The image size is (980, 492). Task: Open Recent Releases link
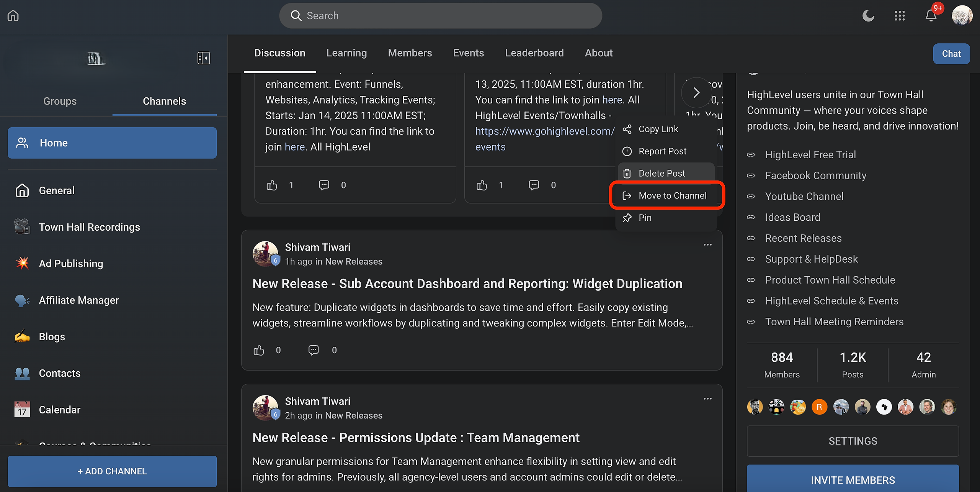coord(803,238)
